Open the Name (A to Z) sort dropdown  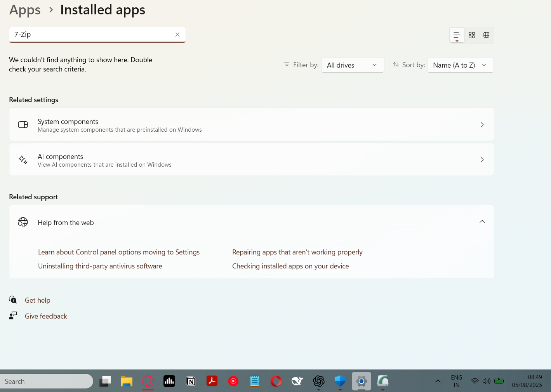tap(461, 65)
